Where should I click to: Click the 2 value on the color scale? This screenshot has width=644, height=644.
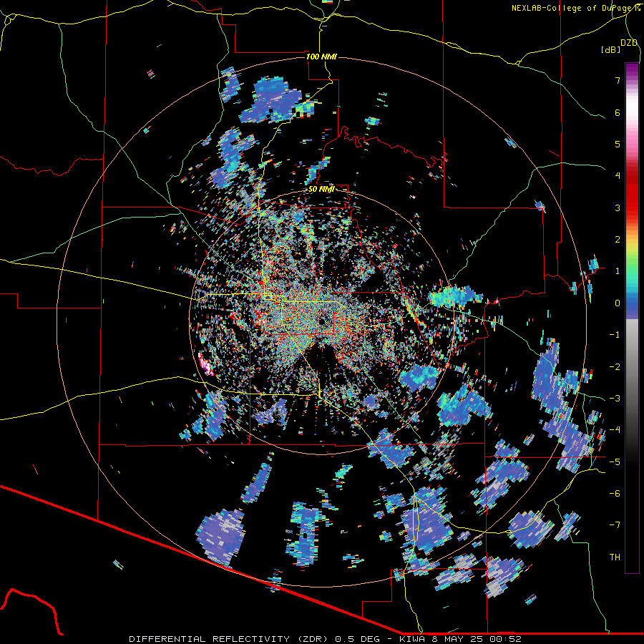[x=618, y=240]
